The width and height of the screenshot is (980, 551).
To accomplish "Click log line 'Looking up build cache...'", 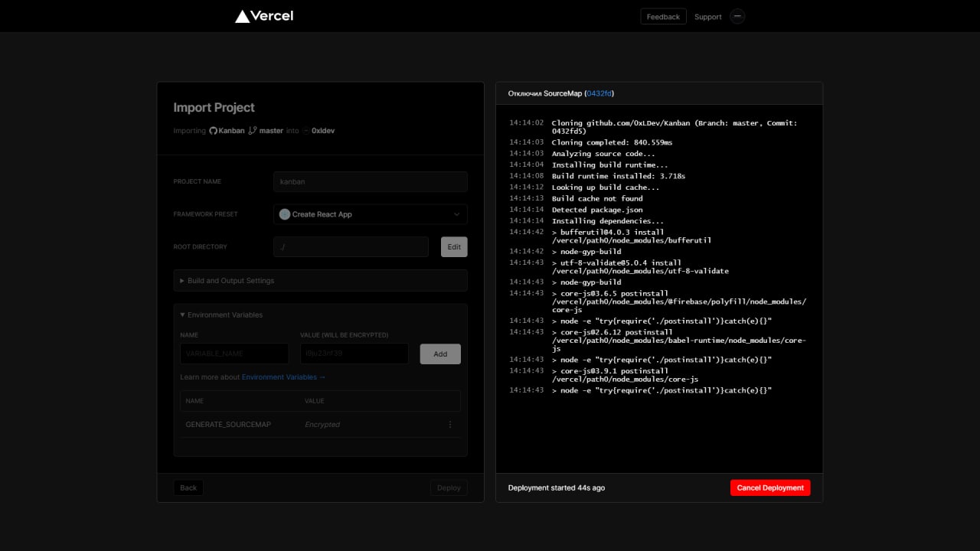I will click(606, 187).
